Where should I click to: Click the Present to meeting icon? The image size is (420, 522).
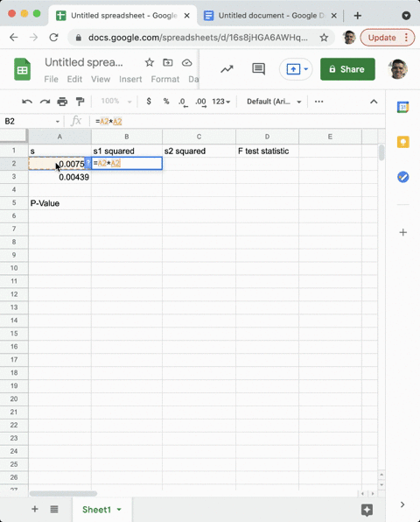(x=293, y=69)
